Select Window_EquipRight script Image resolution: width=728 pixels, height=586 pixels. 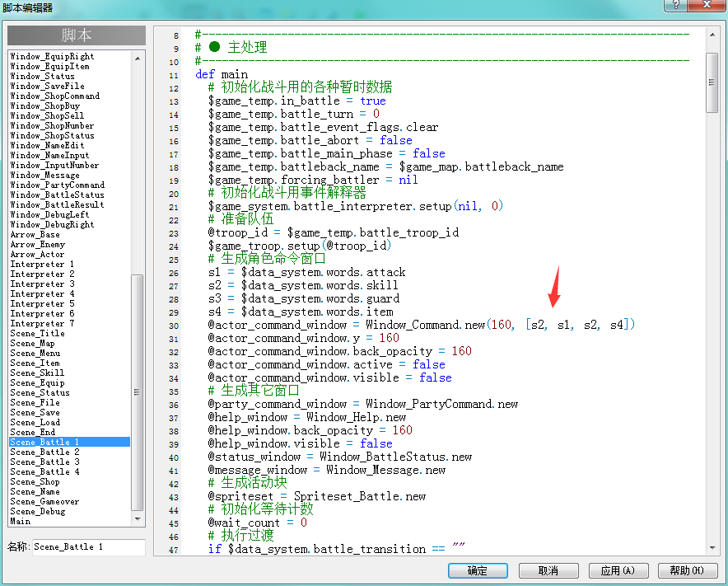(52, 56)
